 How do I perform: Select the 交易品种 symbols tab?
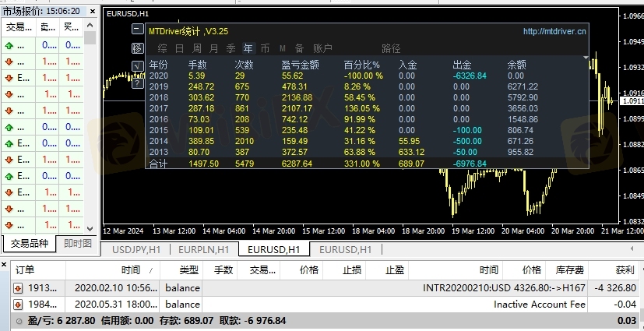(x=29, y=243)
